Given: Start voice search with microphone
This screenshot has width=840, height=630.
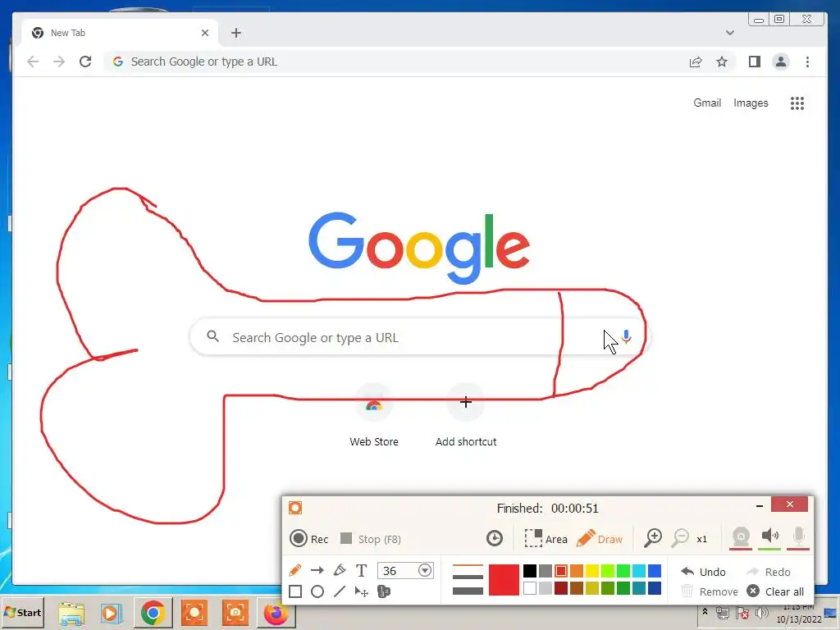Looking at the screenshot, I should pyautogui.click(x=626, y=337).
